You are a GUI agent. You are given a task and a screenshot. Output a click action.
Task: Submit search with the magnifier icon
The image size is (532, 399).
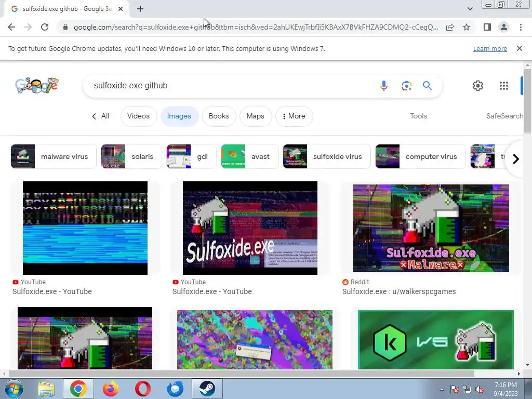(427, 86)
